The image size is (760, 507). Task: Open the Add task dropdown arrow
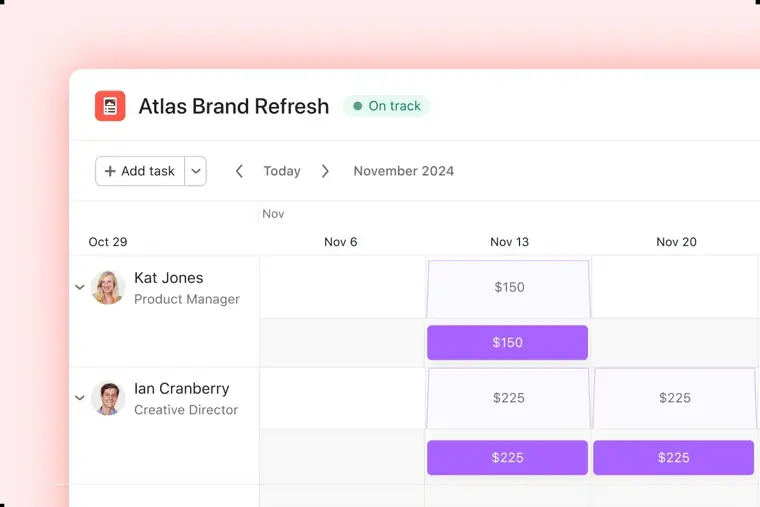click(x=196, y=171)
